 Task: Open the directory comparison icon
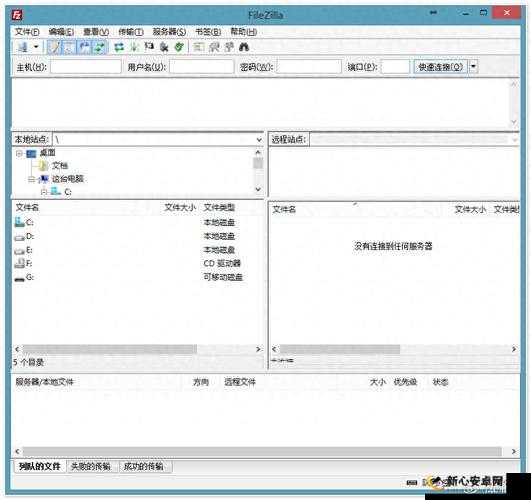pos(214,47)
